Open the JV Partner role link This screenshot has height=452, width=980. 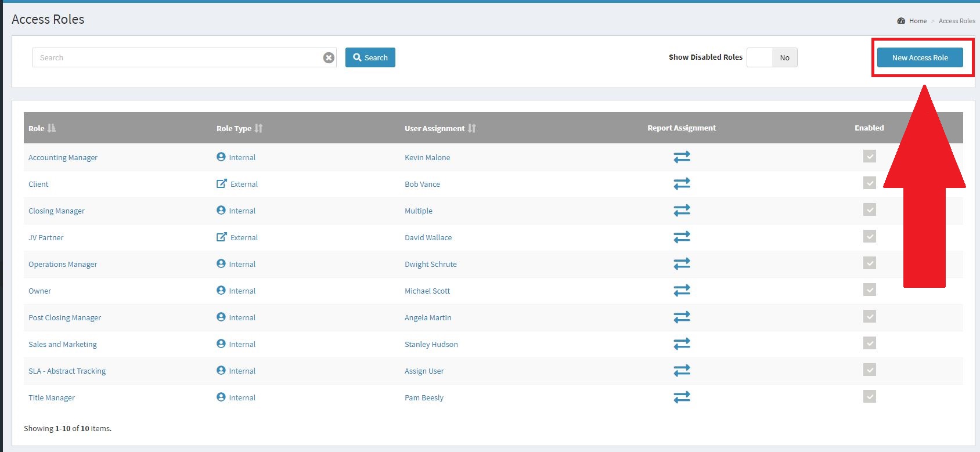pos(46,237)
